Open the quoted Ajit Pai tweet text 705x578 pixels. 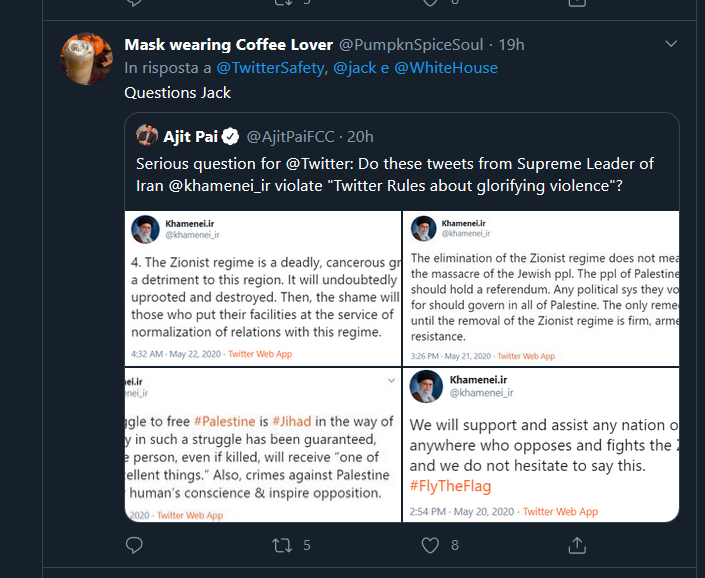coord(395,174)
